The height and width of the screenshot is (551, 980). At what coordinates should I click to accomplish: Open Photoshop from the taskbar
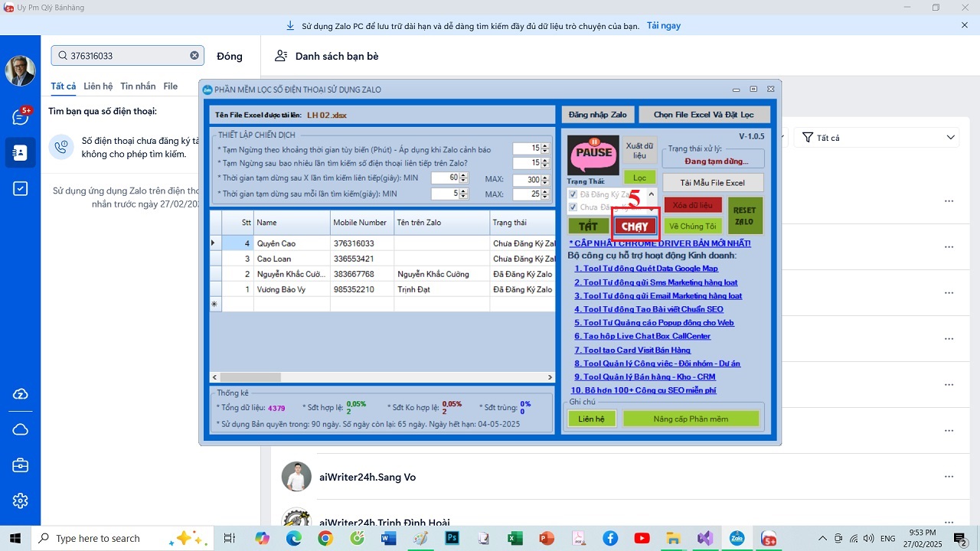click(x=452, y=538)
